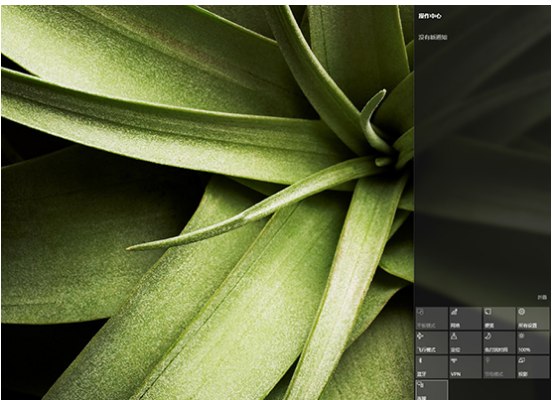Click the 所有设置 text label
Viewport: 552px width, 400px height.
(527, 326)
